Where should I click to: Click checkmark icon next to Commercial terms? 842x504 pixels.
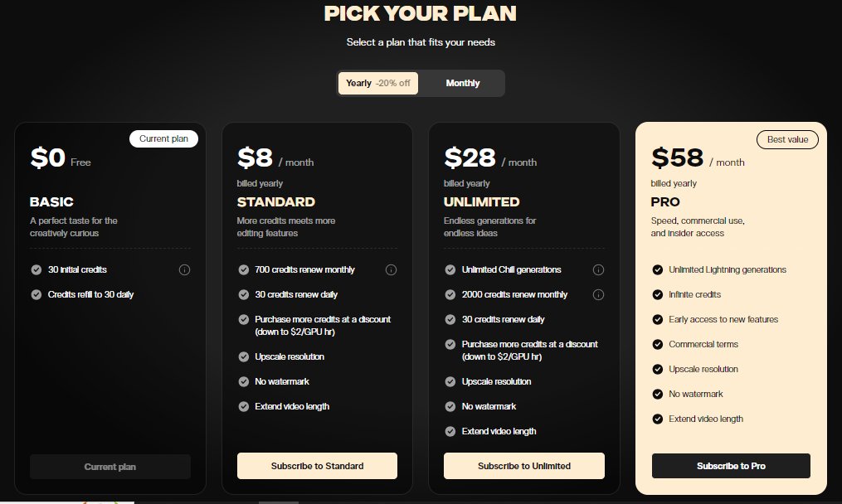[658, 344]
